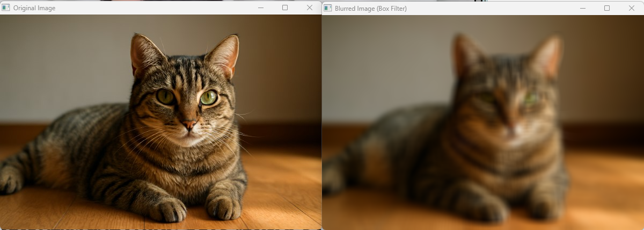The height and width of the screenshot is (230, 644).
Task: Minimize the Original Image window
Action: pos(260,8)
